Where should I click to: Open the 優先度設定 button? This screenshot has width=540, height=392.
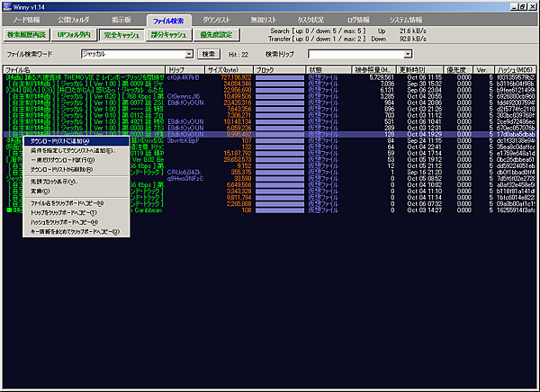click(216, 35)
